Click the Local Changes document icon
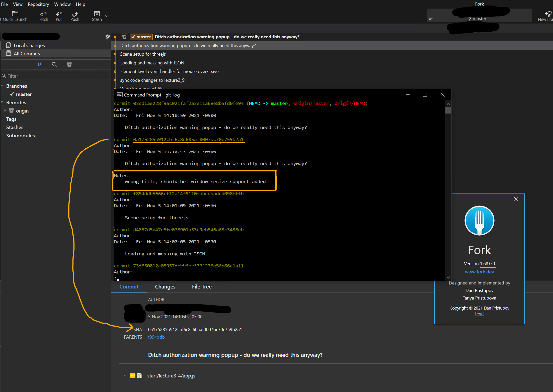 [9, 45]
